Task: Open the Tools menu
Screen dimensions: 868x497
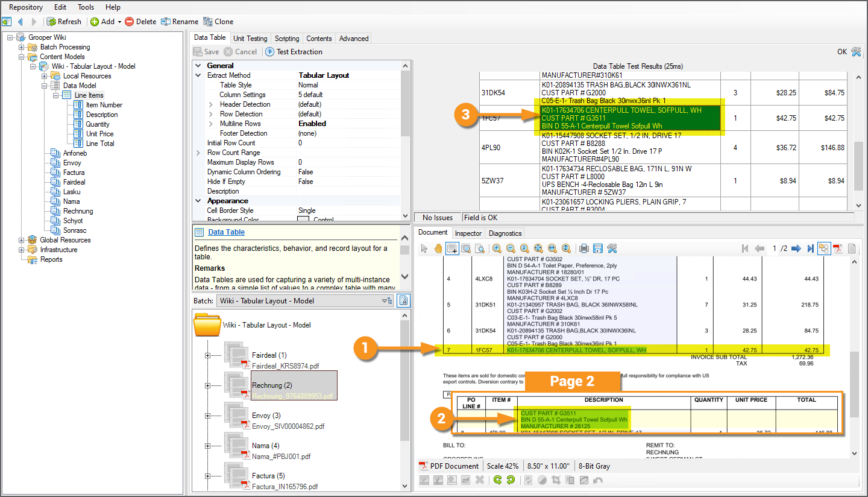Action: tap(86, 7)
